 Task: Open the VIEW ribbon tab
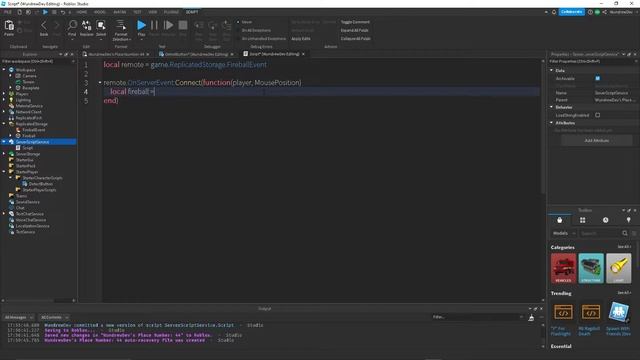pyautogui.click(x=153, y=12)
